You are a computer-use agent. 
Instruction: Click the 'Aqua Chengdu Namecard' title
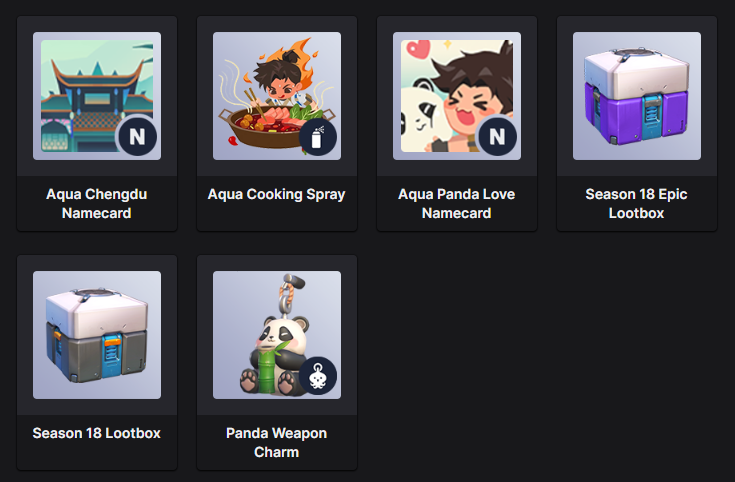click(x=97, y=203)
